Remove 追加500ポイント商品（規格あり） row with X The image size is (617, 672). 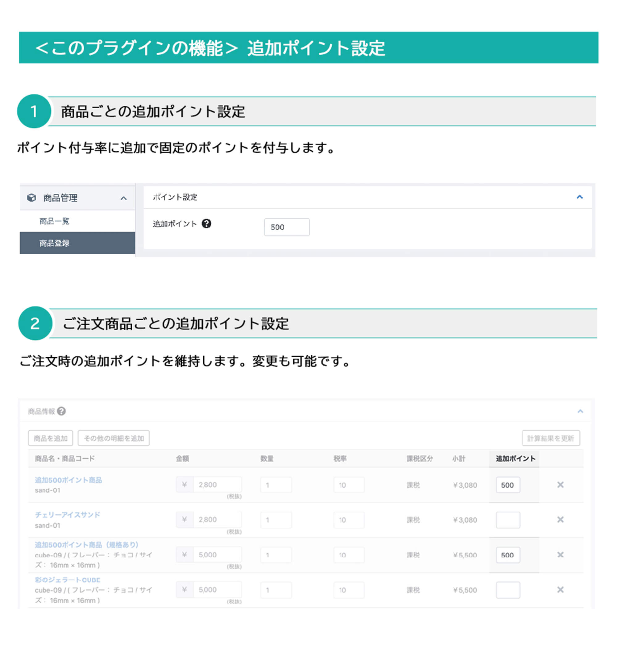click(x=561, y=555)
